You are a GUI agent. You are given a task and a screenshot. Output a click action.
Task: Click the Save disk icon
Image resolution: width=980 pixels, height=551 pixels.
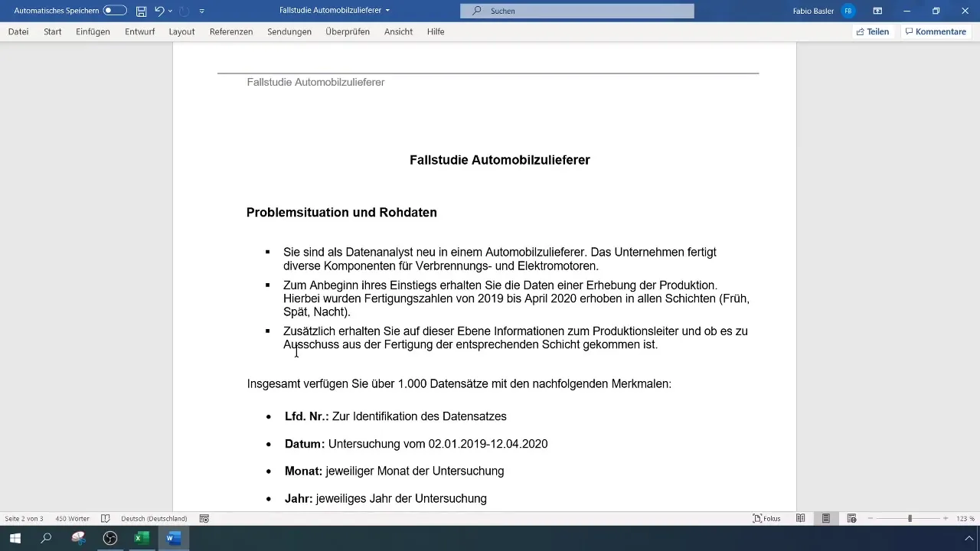141,11
